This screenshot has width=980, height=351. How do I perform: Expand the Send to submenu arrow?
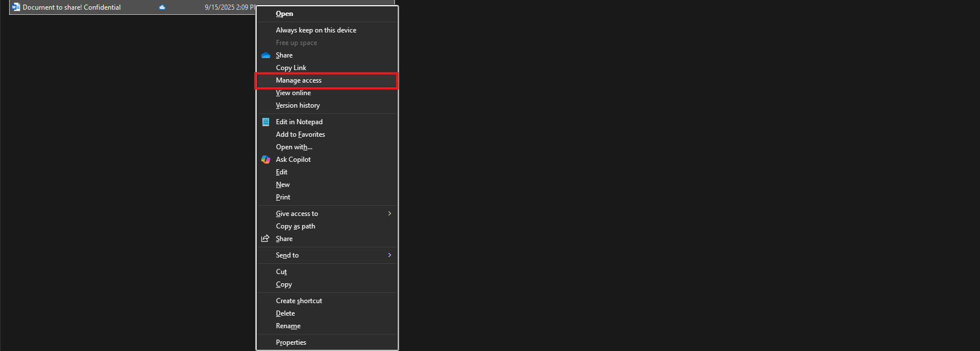click(389, 255)
